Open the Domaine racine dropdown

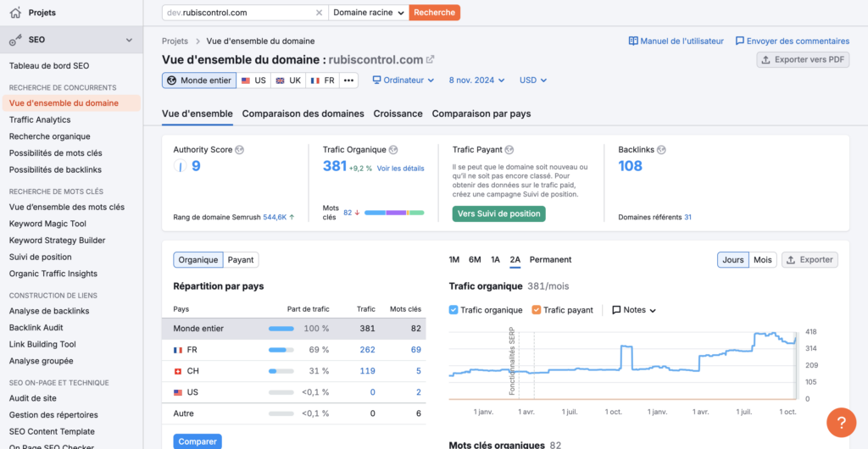pyautogui.click(x=369, y=13)
